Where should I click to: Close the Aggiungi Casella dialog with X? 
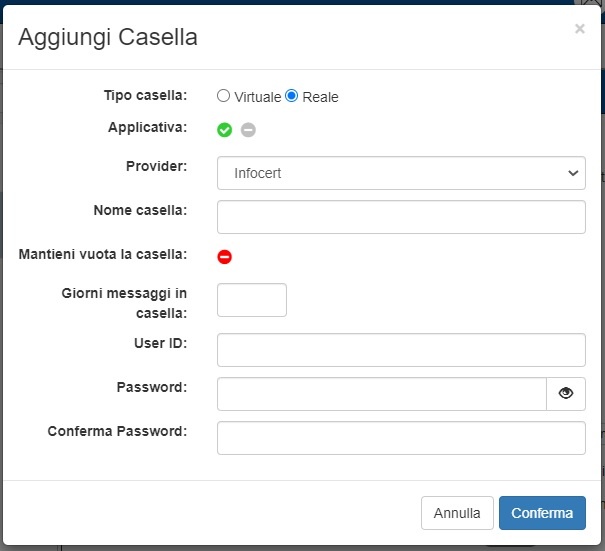point(580,30)
